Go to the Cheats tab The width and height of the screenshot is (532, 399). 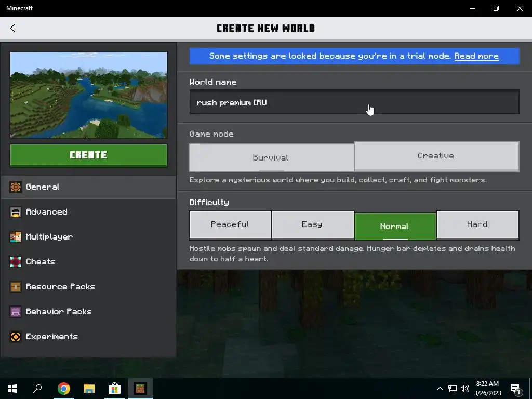click(x=88, y=262)
